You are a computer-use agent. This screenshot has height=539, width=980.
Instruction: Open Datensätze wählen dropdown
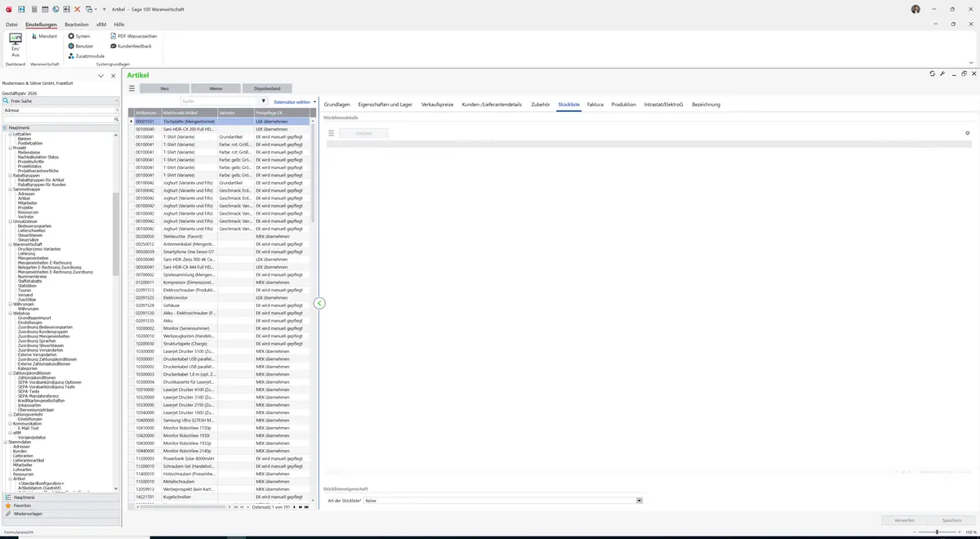point(295,101)
